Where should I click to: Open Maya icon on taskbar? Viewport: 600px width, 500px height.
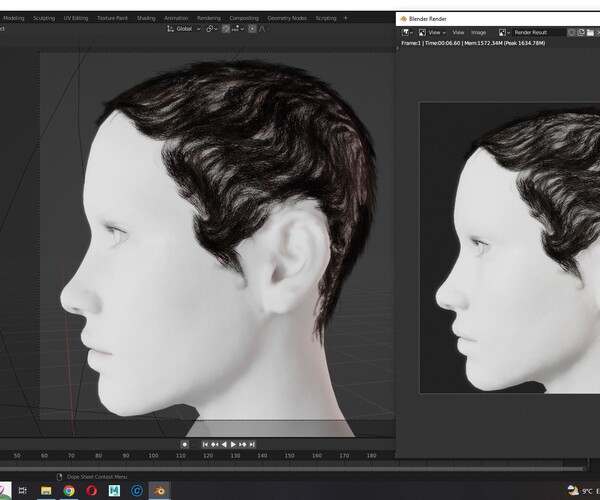(114, 490)
